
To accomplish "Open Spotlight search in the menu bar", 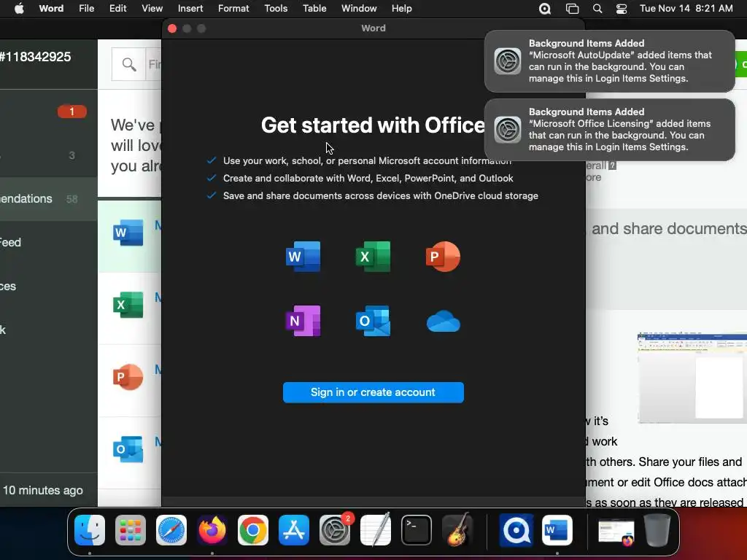I will tap(597, 9).
